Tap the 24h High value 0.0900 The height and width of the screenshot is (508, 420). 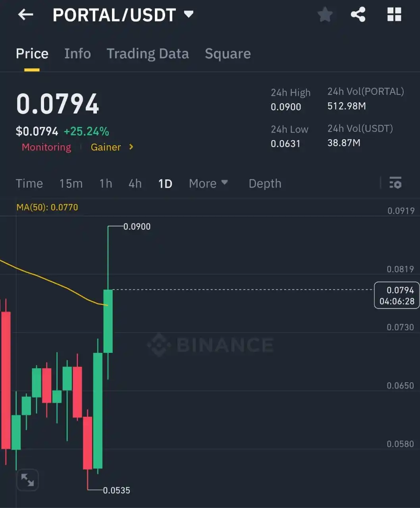286,107
